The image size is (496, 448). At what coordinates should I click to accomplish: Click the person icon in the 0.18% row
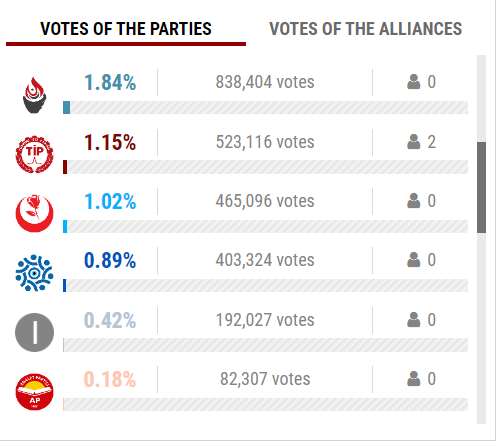click(x=413, y=379)
